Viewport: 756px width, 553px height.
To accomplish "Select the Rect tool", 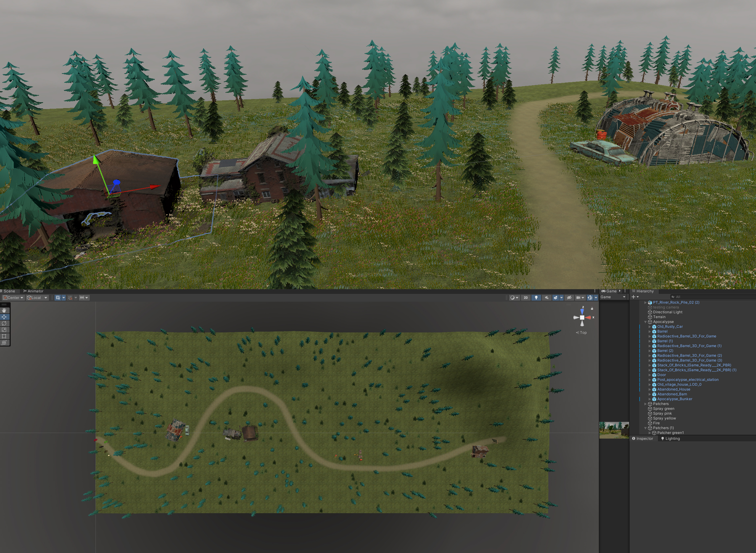I will coord(4,336).
